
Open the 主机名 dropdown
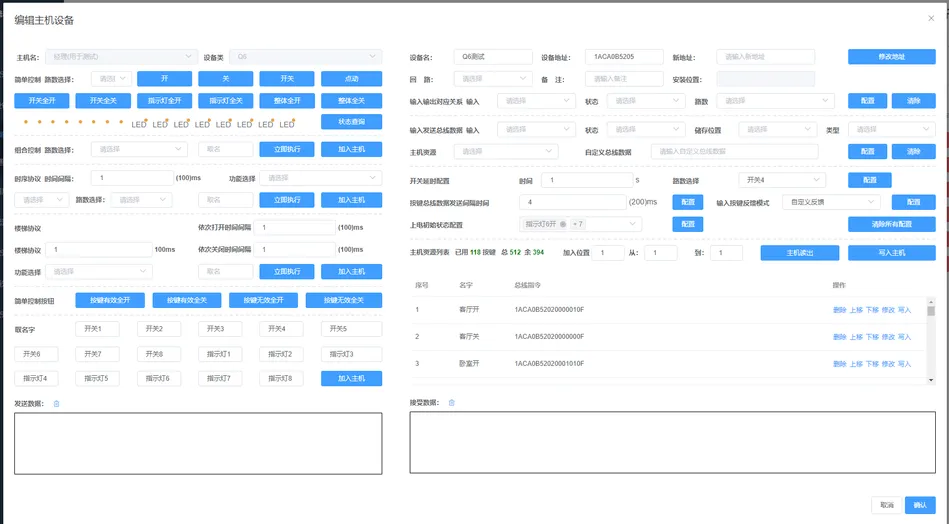[x=122, y=57]
